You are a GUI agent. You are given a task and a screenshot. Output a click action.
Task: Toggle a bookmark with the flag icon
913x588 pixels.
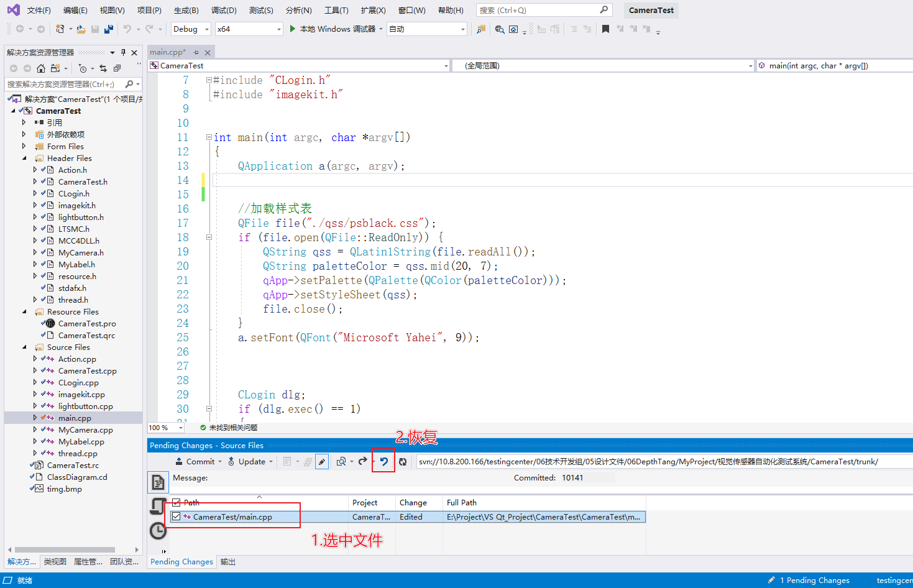(605, 29)
